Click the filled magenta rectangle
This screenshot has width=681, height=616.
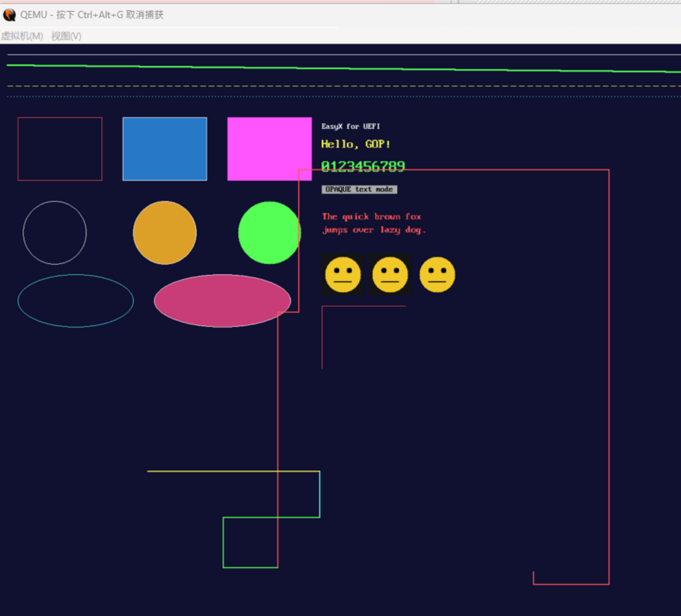(270, 149)
